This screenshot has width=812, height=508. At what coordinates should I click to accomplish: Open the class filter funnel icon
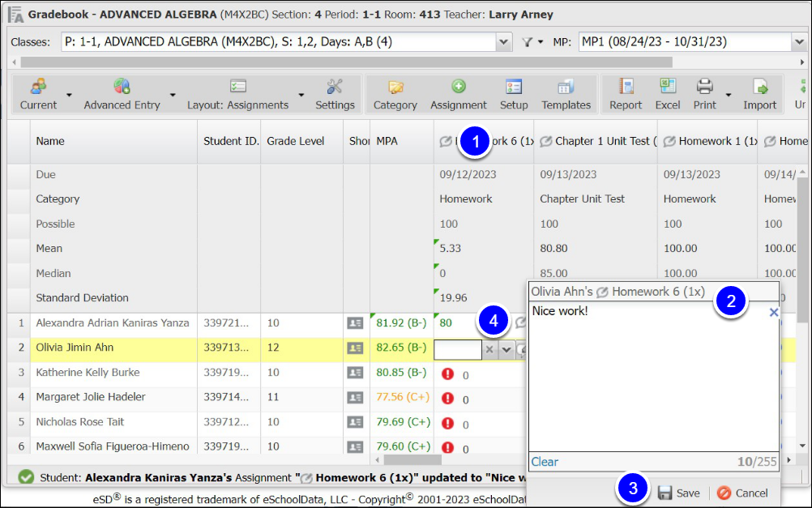coord(528,42)
